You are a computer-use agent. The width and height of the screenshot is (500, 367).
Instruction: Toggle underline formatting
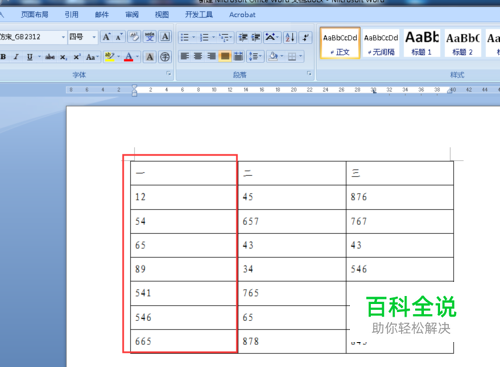tap(30, 57)
